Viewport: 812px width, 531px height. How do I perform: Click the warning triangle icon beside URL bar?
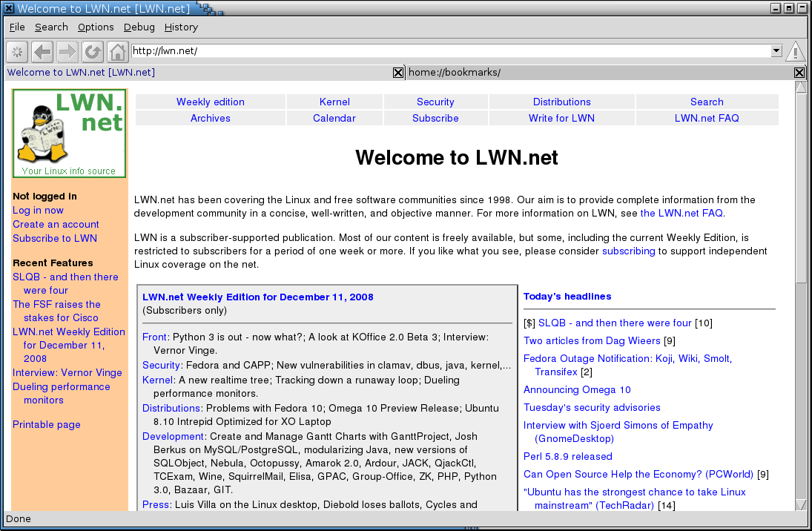click(796, 52)
